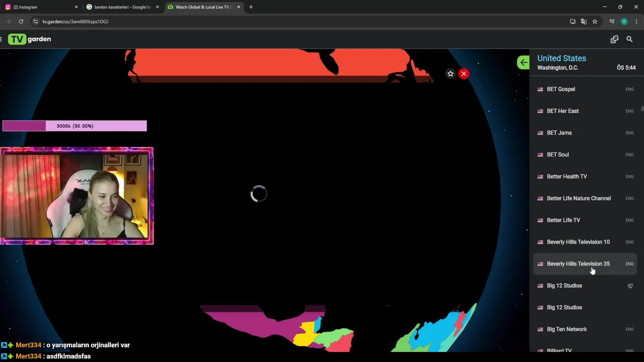Click the icon on the first Big 12 Studios row
This screenshot has height=362, width=644.
[630, 286]
